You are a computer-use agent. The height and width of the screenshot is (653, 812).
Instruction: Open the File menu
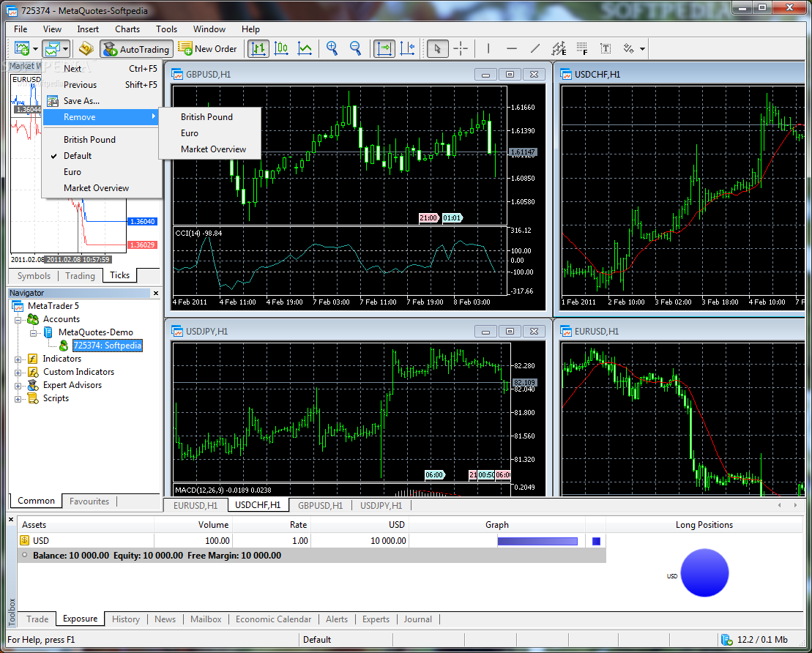tap(21, 29)
